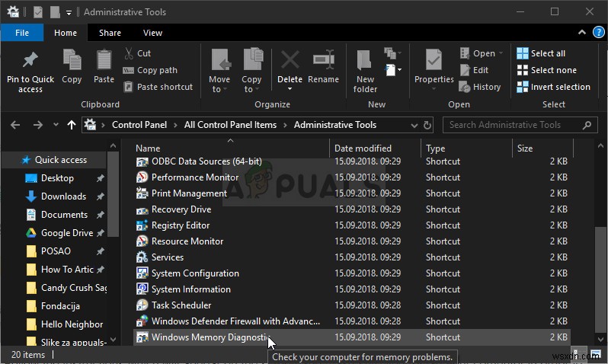
Task: Click Select all
Action: pos(541,53)
